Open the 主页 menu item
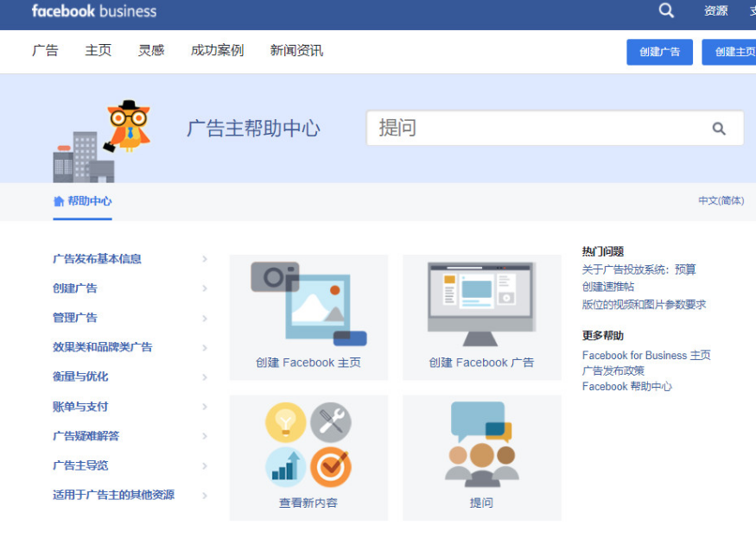This screenshot has width=756, height=544. click(98, 50)
